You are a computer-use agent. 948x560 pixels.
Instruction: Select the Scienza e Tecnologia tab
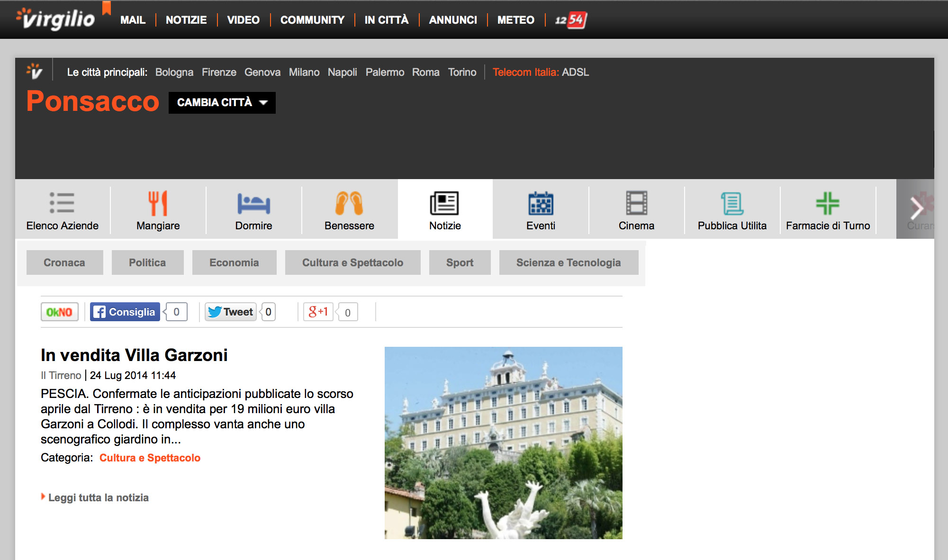(x=569, y=262)
